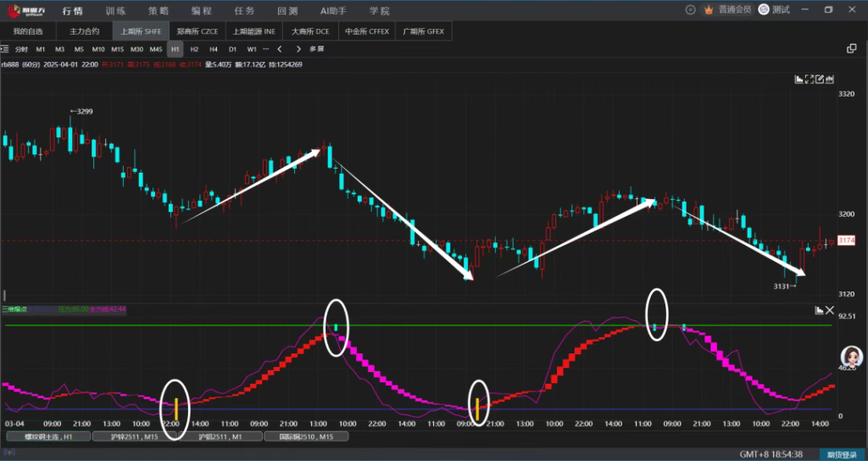Click the candlestick style icon on chart
This screenshot has height=461, width=868.
pyautogui.click(x=830, y=79)
